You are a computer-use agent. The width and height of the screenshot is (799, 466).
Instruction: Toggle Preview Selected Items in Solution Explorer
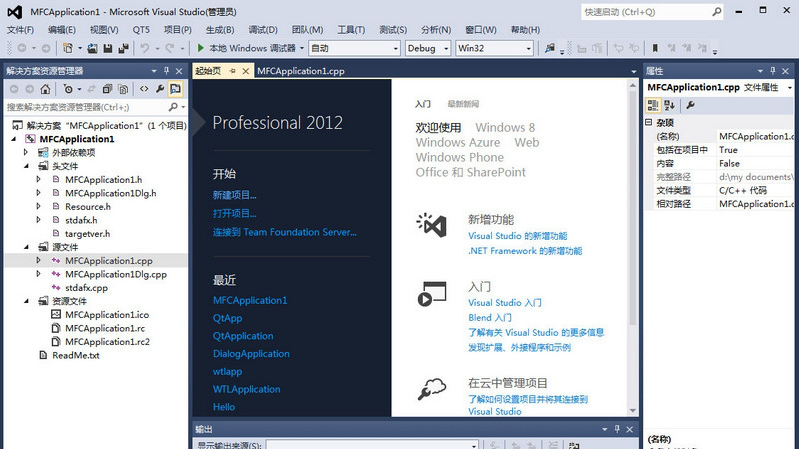point(175,89)
